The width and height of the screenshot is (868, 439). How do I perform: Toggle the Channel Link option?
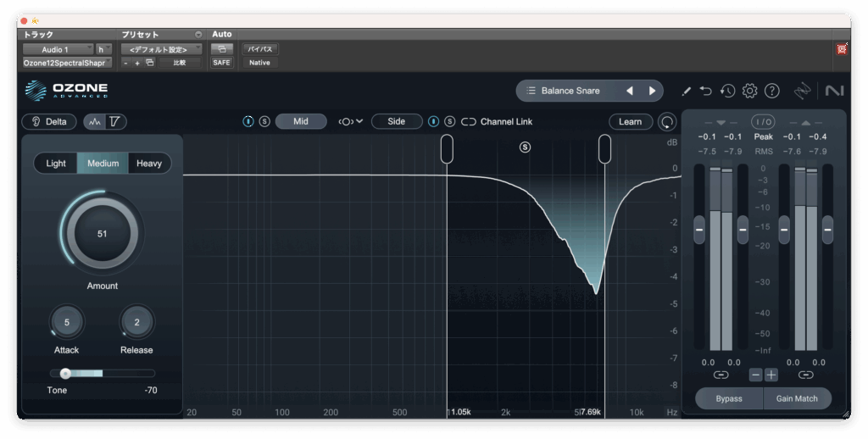(x=498, y=121)
